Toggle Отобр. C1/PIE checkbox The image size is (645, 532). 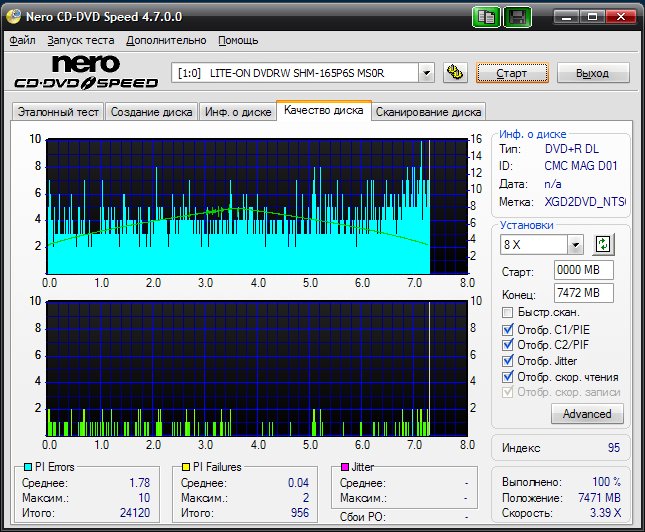pyautogui.click(x=508, y=330)
